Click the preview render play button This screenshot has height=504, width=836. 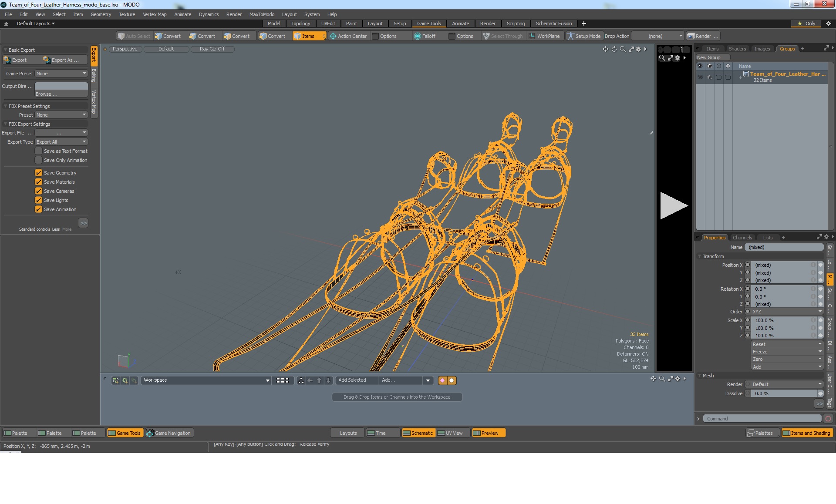674,205
